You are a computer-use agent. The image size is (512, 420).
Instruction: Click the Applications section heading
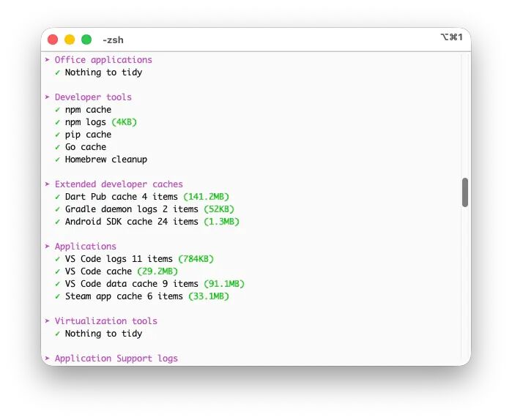pos(86,247)
